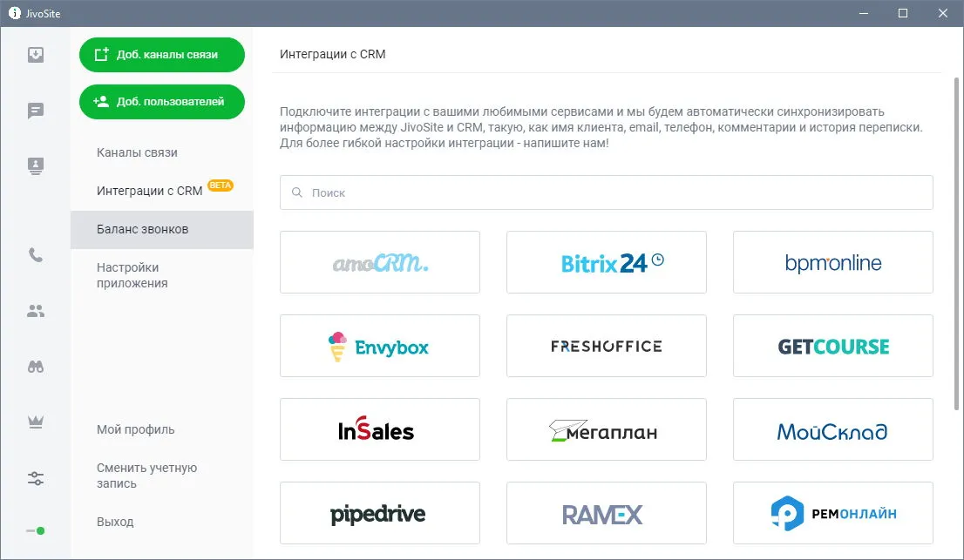Click the binoculars visitors icon

tap(36, 367)
